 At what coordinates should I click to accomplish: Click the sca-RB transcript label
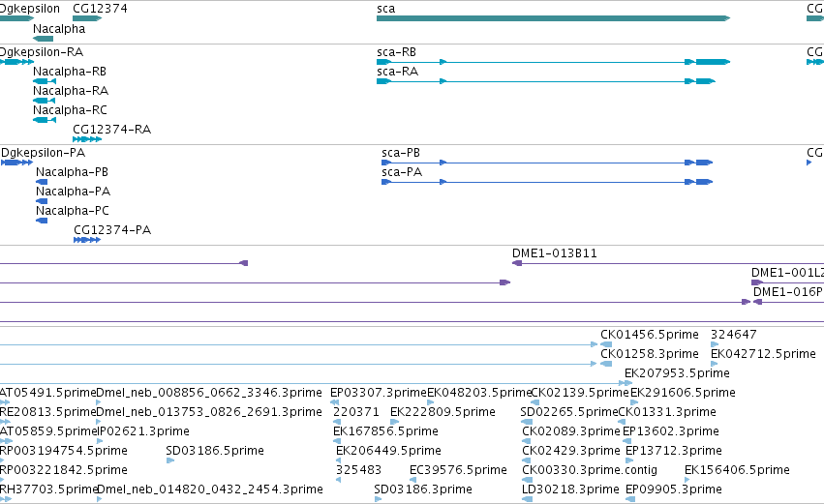pyautogui.click(x=396, y=52)
